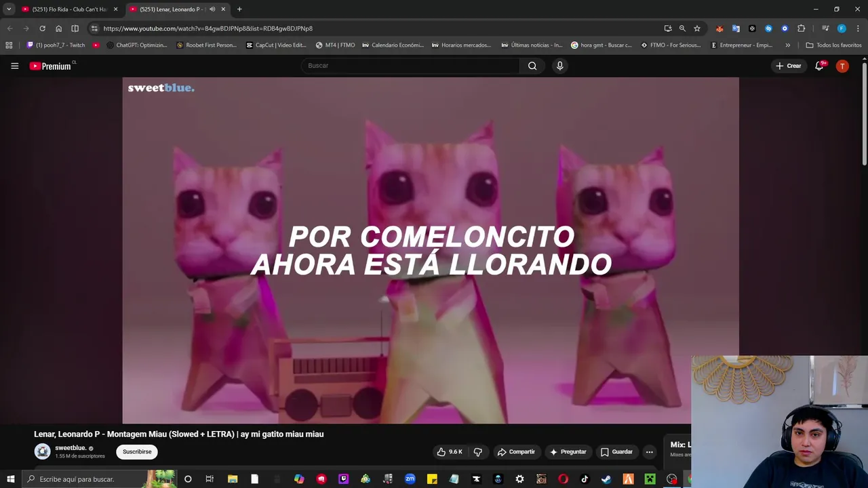Click the install app icon in address bar

click(668, 28)
